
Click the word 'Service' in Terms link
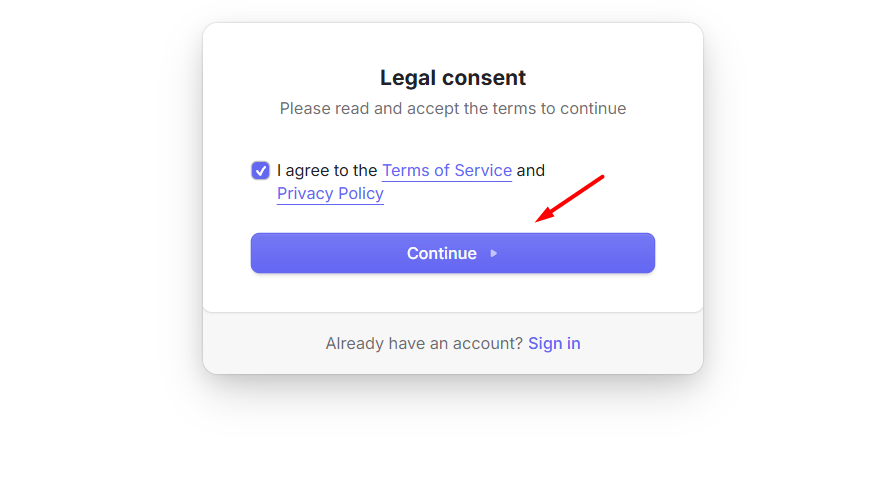pos(483,170)
